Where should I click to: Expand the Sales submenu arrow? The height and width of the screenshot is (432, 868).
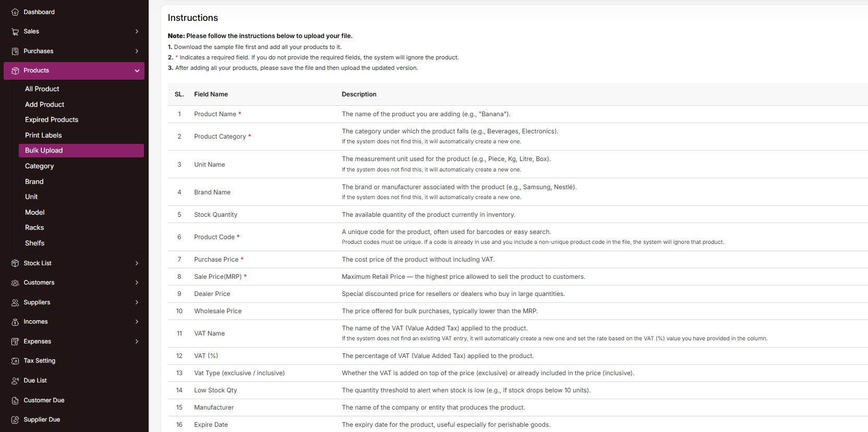pyautogui.click(x=137, y=31)
